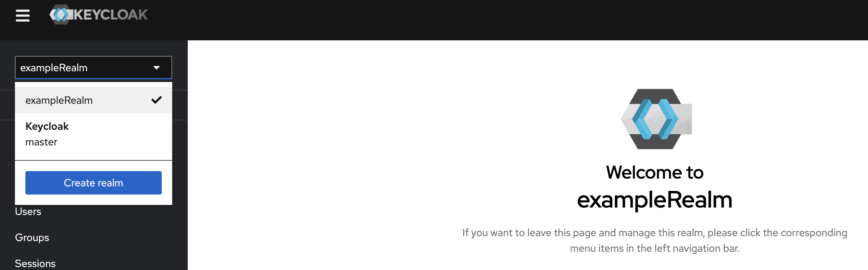This screenshot has height=270, width=868.
Task: Click the large Keycloak logo on welcome page
Action: coord(656,119)
